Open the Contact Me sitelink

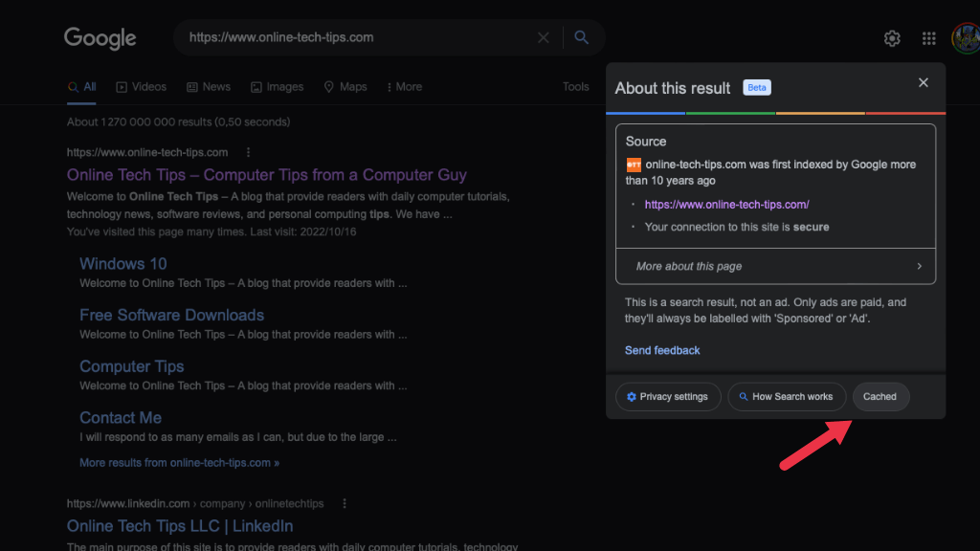[121, 417]
